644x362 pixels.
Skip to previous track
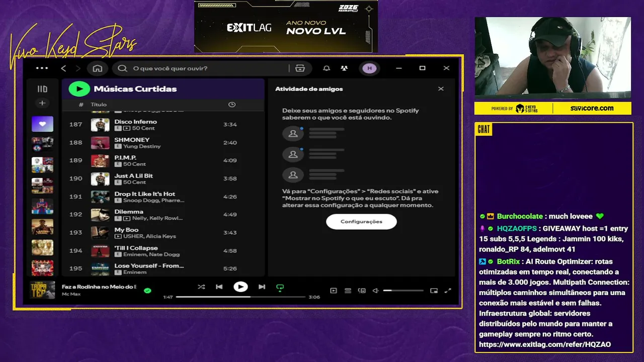tap(219, 287)
